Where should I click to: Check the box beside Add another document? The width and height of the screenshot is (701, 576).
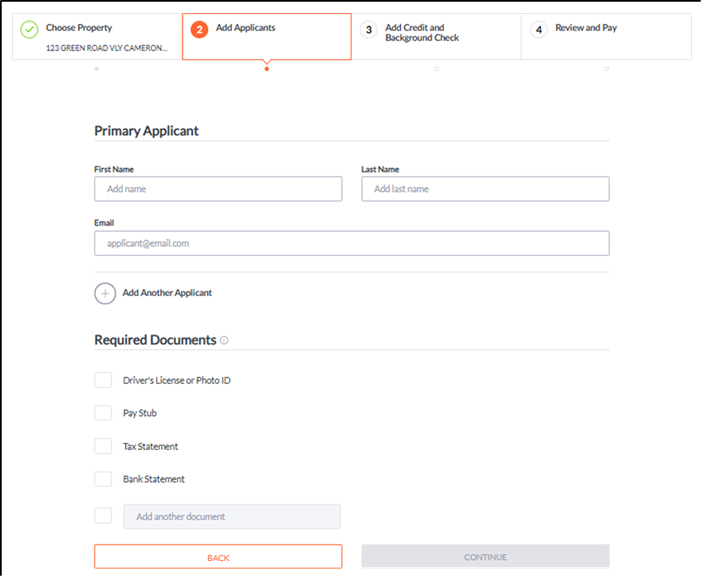[x=103, y=515]
